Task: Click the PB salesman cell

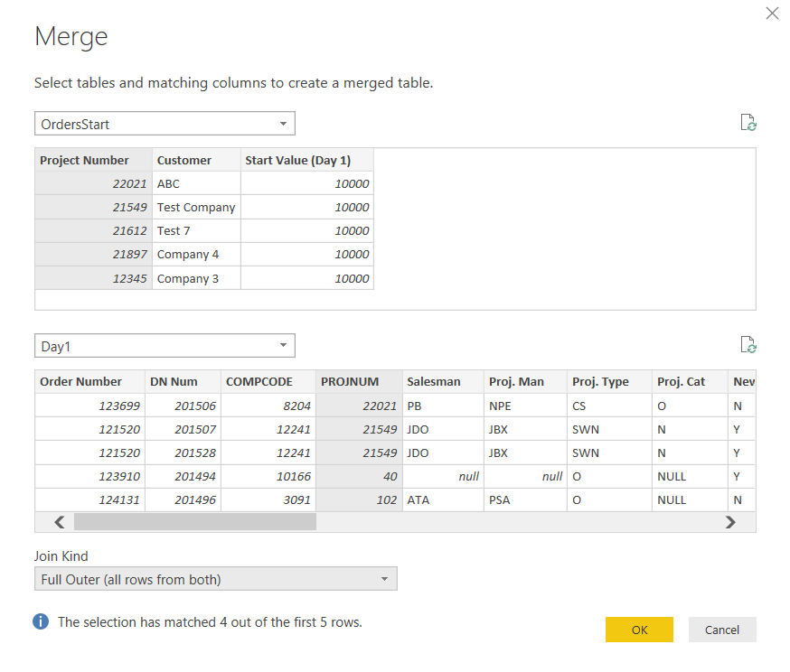Action: click(x=444, y=406)
